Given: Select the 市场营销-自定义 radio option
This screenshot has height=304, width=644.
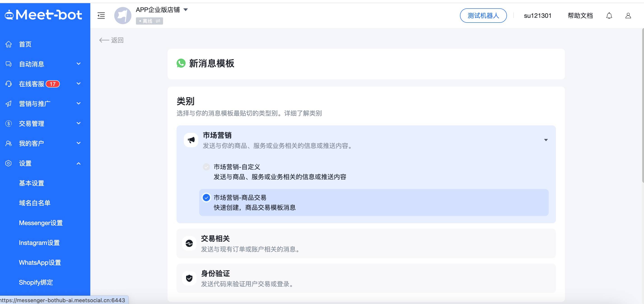Looking at the screenshot, I should (206, 167).
